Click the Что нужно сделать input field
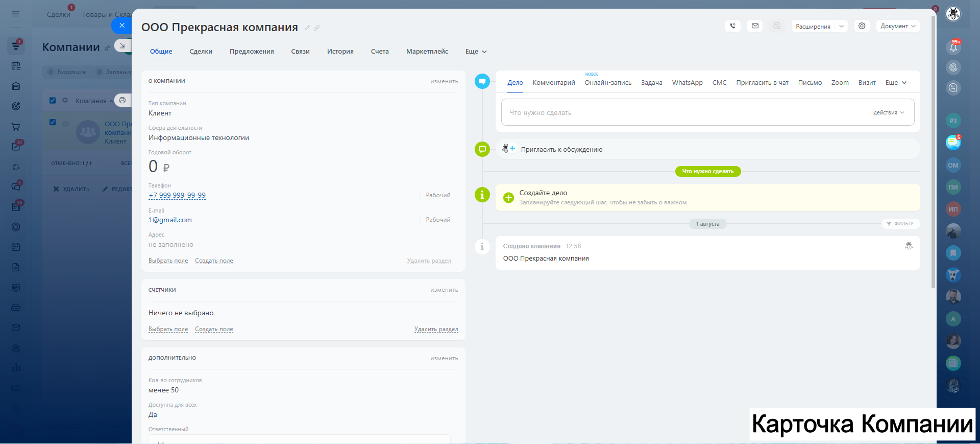Screen dimensions: 980x444 click(x=684, y=112)
